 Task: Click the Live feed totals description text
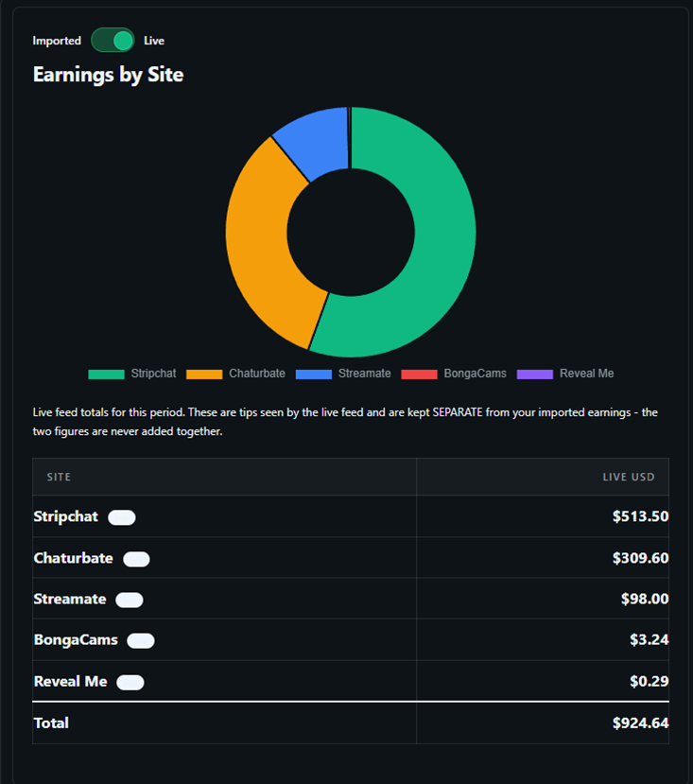[345, 422]
